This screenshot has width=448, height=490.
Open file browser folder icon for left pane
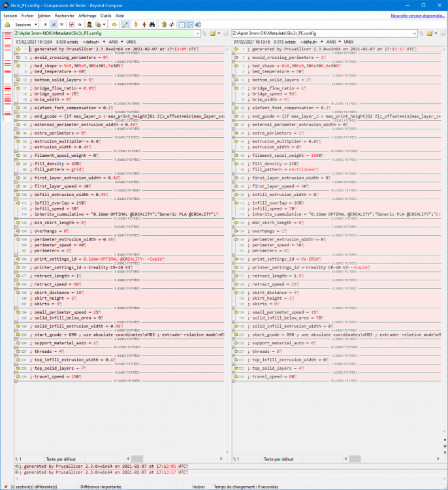tap(213, 33)
